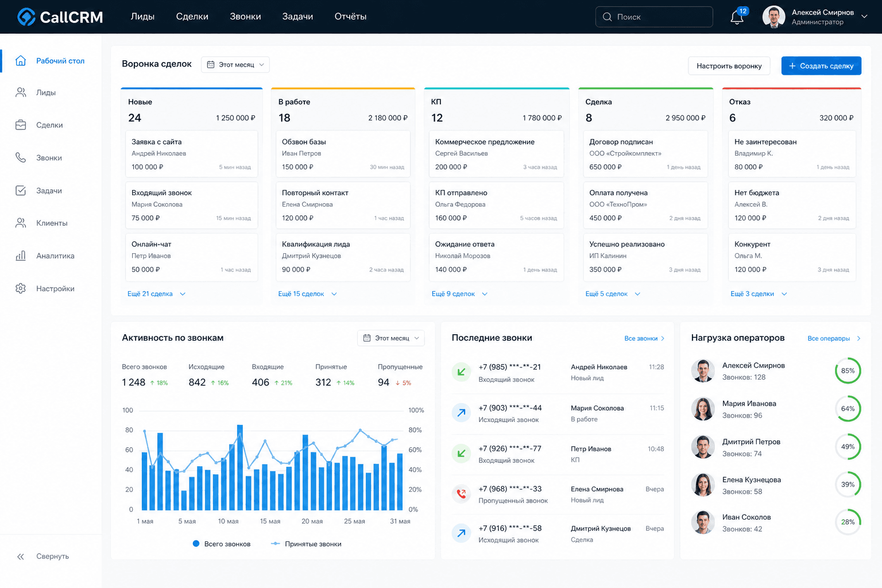Open Лиды in the top navigation

[142, 17]
